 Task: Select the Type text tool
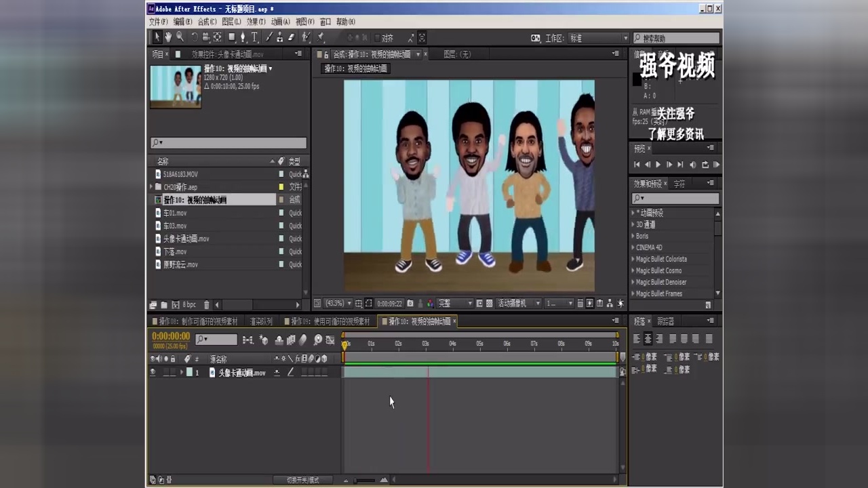255,37
